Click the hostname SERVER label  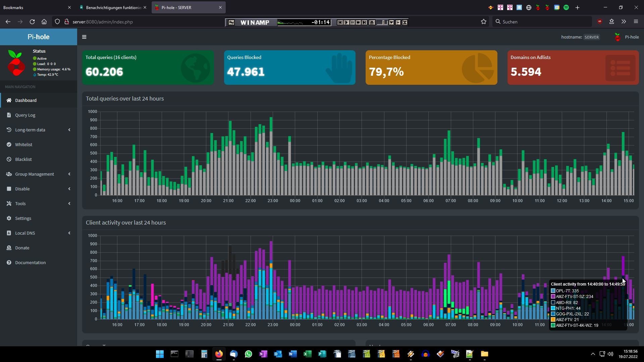[591, 37]
